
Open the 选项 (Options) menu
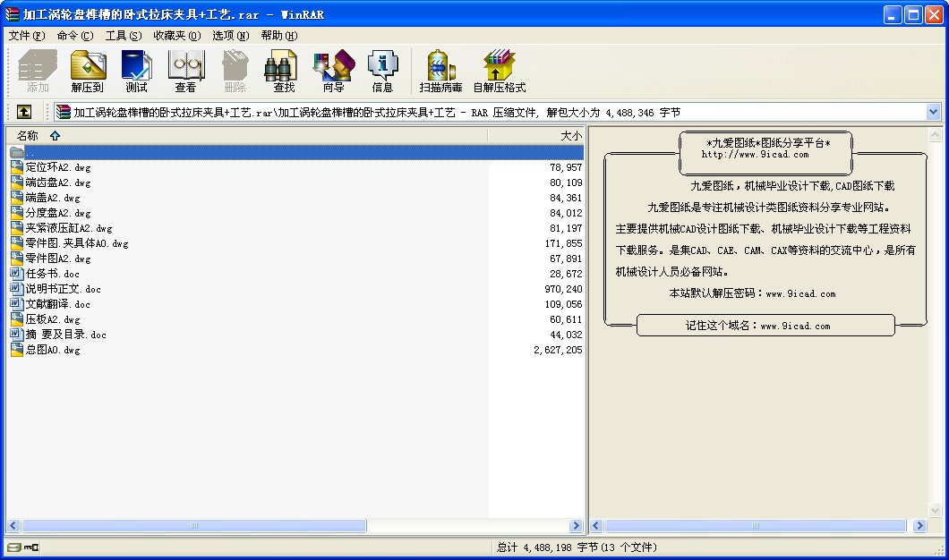tap(230, 36)
